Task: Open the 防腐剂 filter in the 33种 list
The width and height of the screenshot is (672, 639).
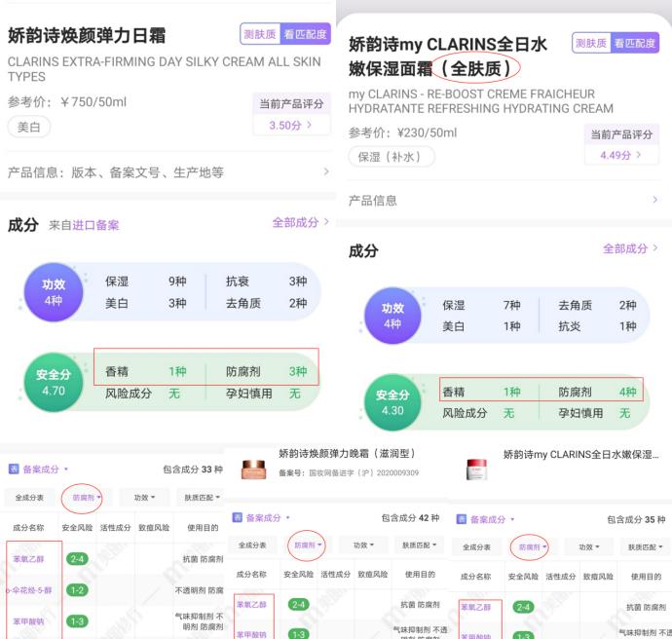Action: coord(86,498)
